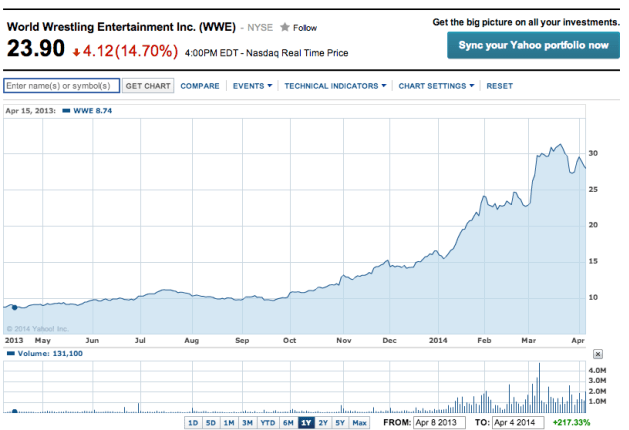Click the WWE series legend marker
Image resolution: width=629 pixels, height=430 pixels.
[x=66, y=110]
